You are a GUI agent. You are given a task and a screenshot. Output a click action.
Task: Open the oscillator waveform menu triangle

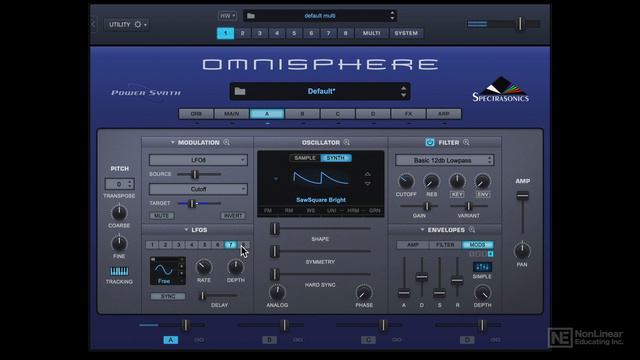[276, 179]
